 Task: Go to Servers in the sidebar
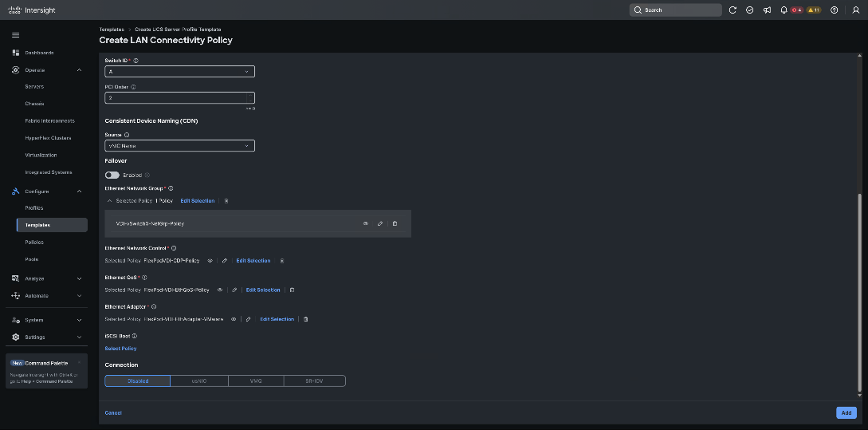click(x=34, y=86)
